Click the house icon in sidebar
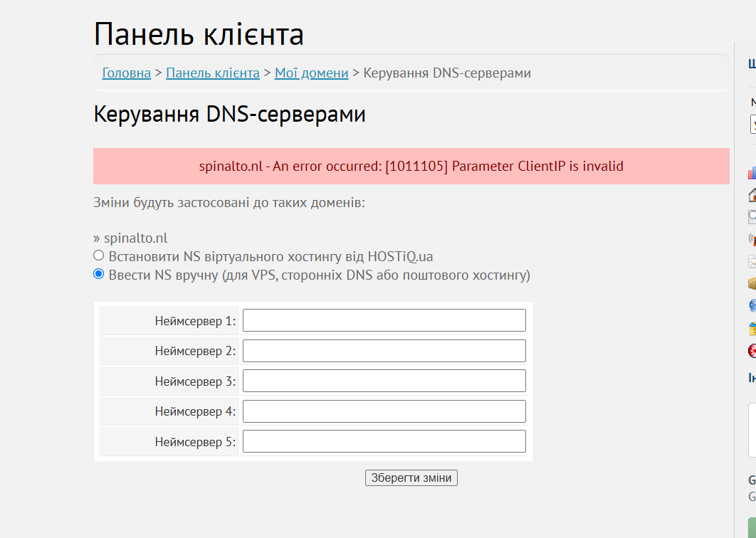Screen dimensions: 756x538 (752, 195)
